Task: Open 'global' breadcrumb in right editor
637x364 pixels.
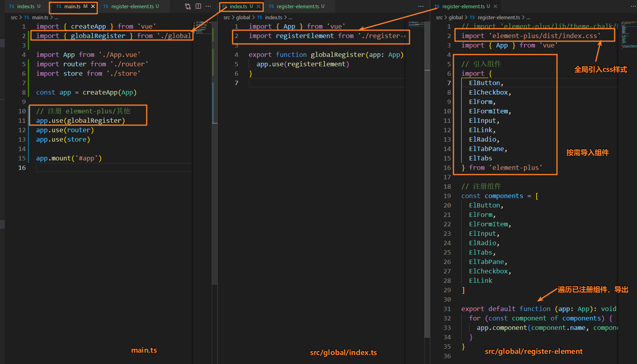Action: coord(456,17)
